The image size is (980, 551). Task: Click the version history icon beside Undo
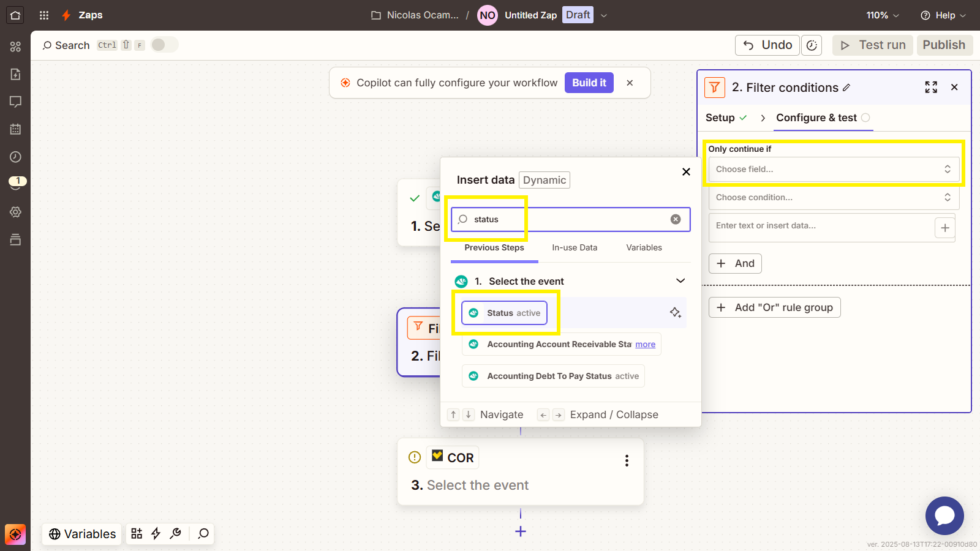click(x=812, y=45)
